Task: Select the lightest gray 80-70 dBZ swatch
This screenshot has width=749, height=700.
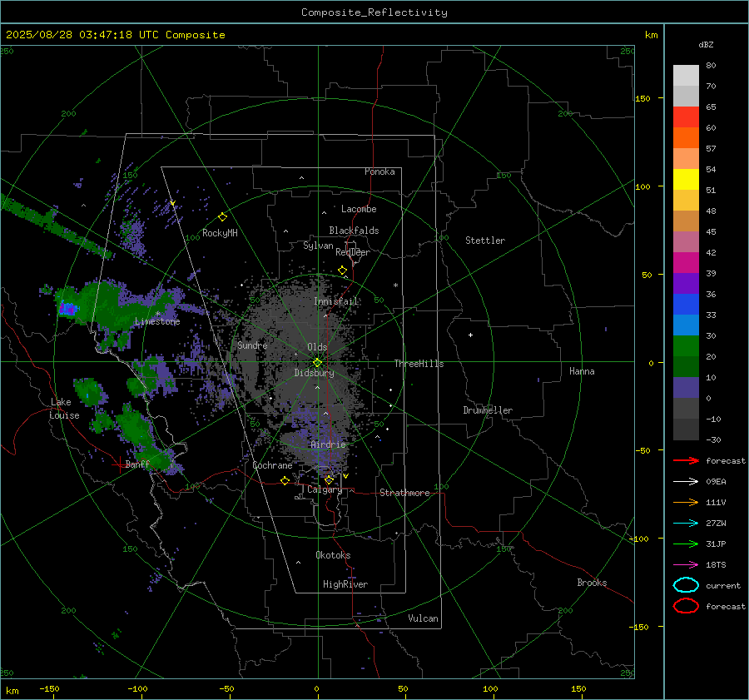Action: pos(686,75)
